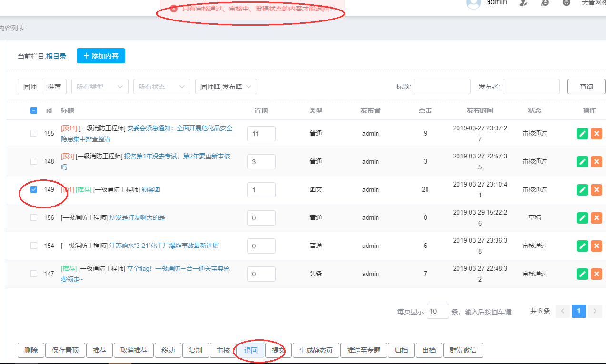The image size is (606, 364).
Task: Edit row 154 with green pencil icon
Action: 583,246
